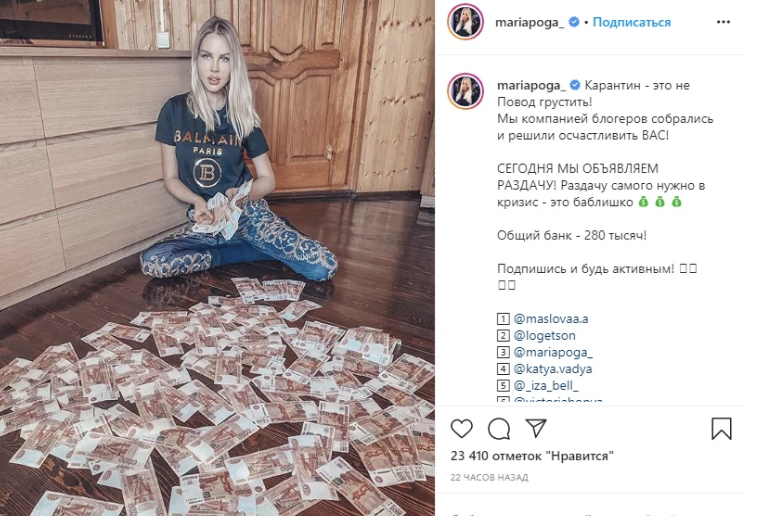Click the 22 ЧАСОВ НАЗАД timestamp

pos(489,477)
